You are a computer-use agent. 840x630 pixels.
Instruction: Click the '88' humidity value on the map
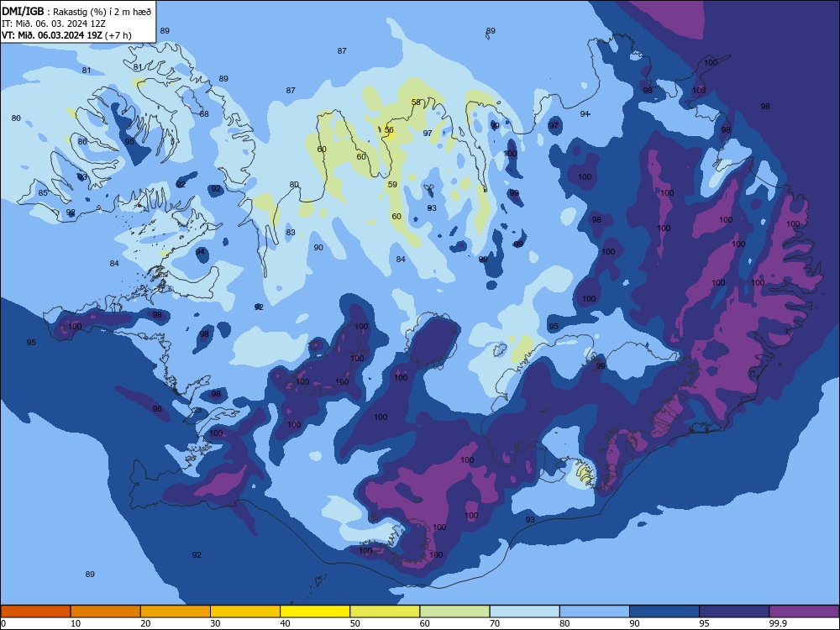coord(204,113)
